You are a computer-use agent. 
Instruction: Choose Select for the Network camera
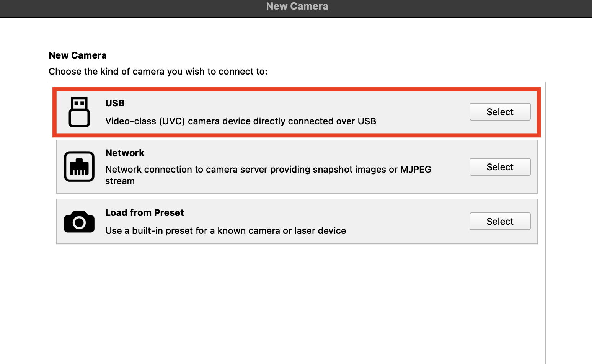coord(500,167)
